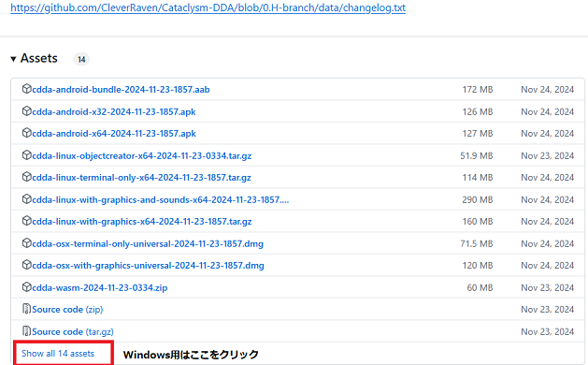Download Source code (tar.gz)
588x365 pixels.
(x=73, y=331)
